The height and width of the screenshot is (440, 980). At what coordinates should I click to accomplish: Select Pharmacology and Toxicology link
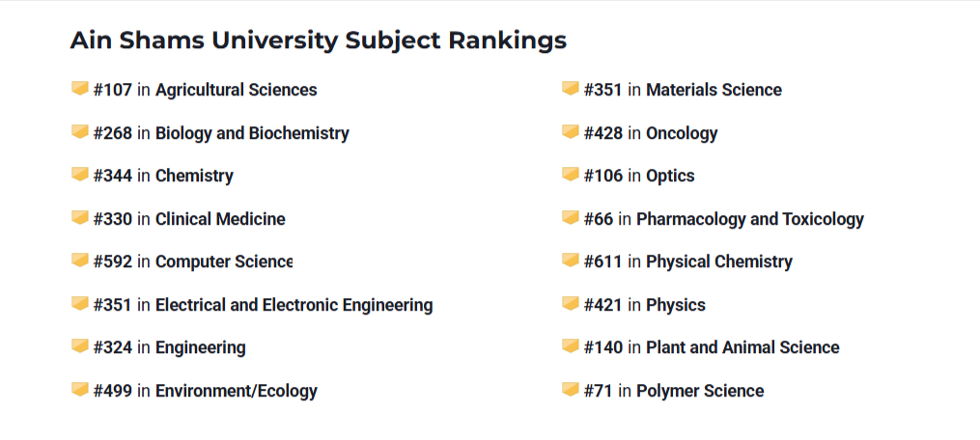coord(750,219)
